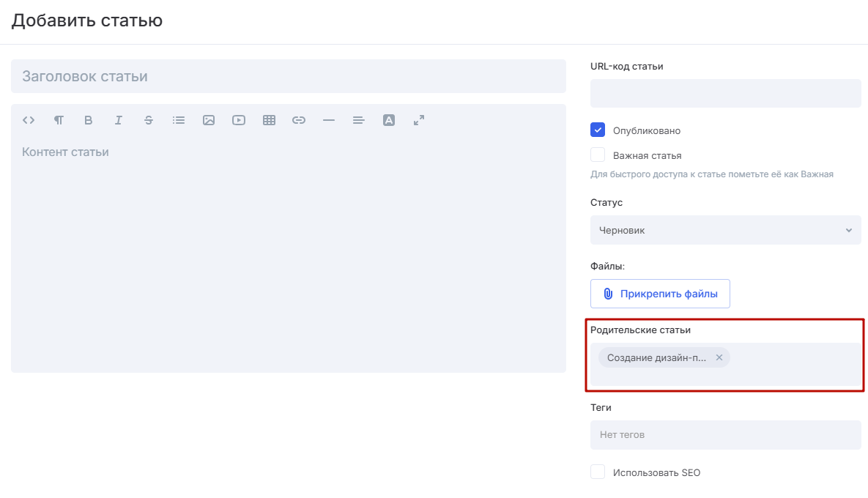Apply bold formatting in editor
Viewport: 868px width, 498px height.
click(89, 120)
